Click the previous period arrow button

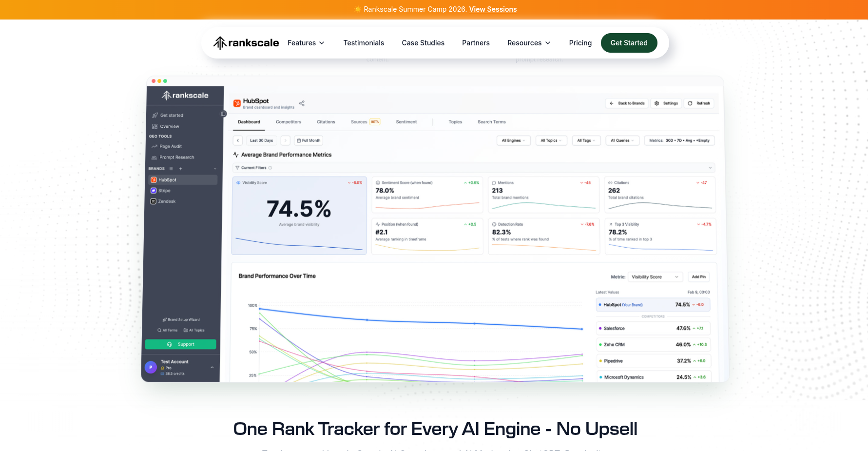238,140
